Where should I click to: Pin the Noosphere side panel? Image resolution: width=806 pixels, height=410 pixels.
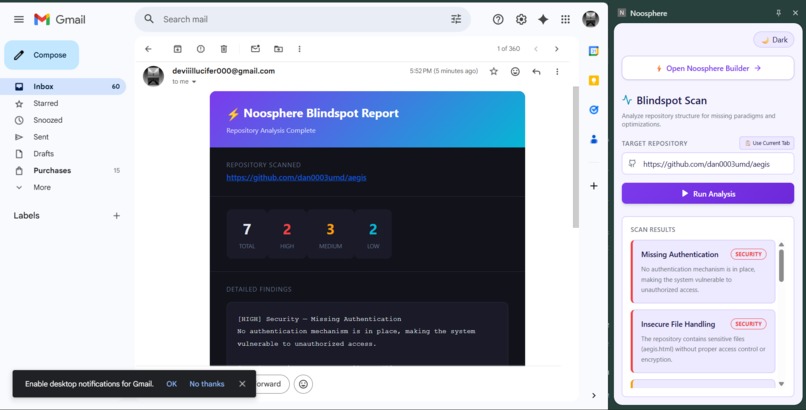pyautogui.click(x=778, y=13)
